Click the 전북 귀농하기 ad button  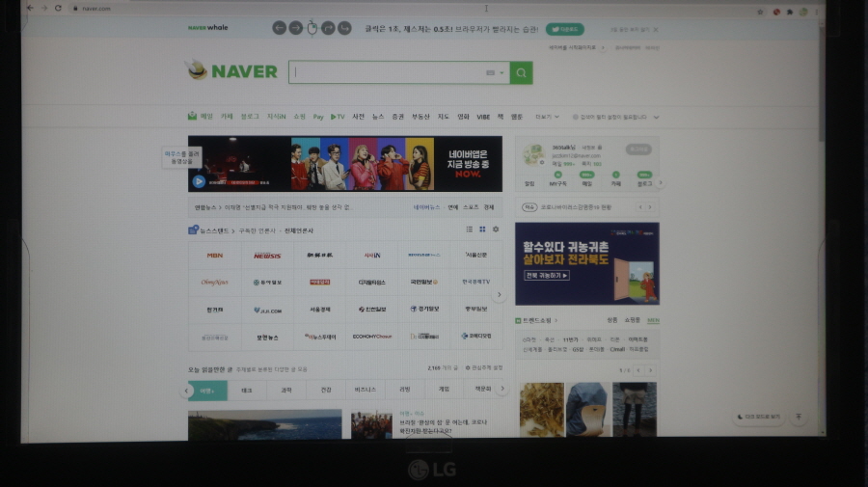[547, 275]
